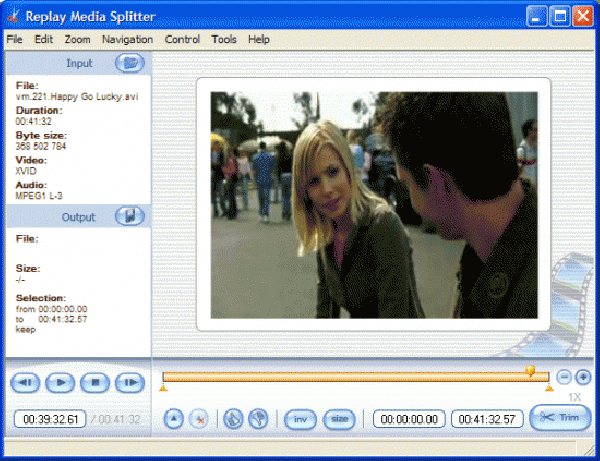
Task: Toggle the inv selection invert button
Action: (x=299, y=419)
